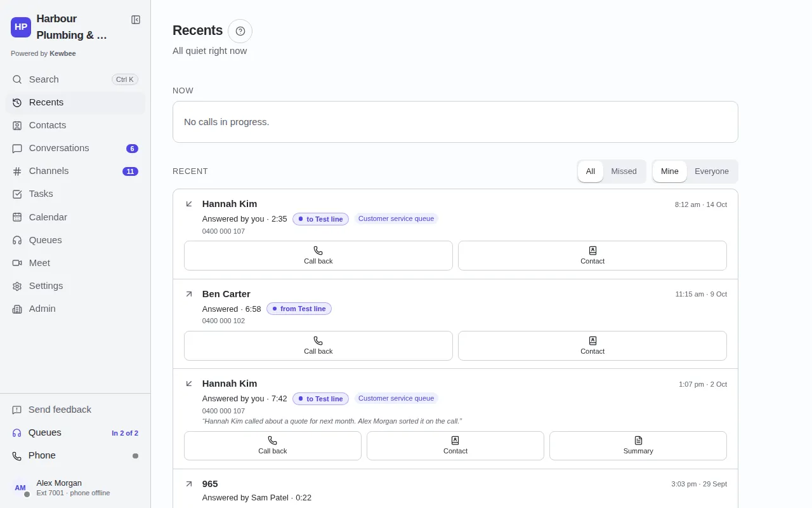Click the Queues headset icon in main navigation
The image size is (812, 508).
(x=17, y=240)
